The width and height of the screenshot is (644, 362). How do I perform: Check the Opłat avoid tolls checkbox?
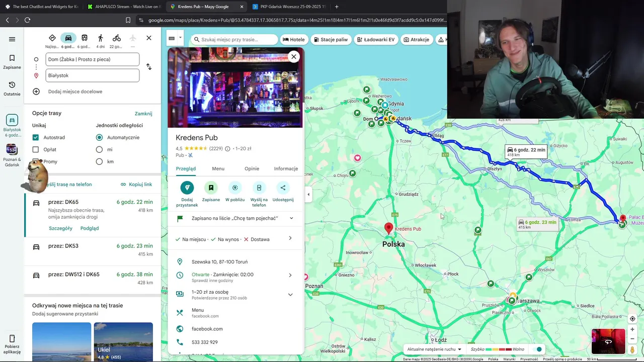[x=35, y=149]
